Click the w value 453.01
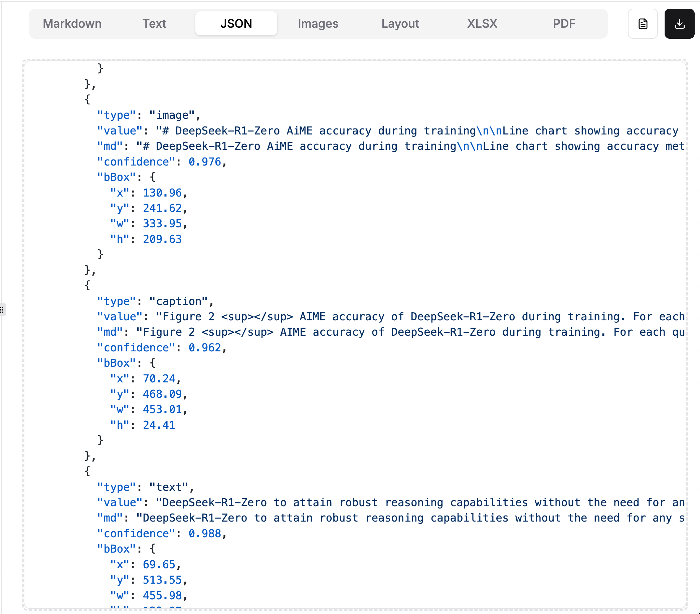Screen dimensions: 700x614 click(162, 409)
